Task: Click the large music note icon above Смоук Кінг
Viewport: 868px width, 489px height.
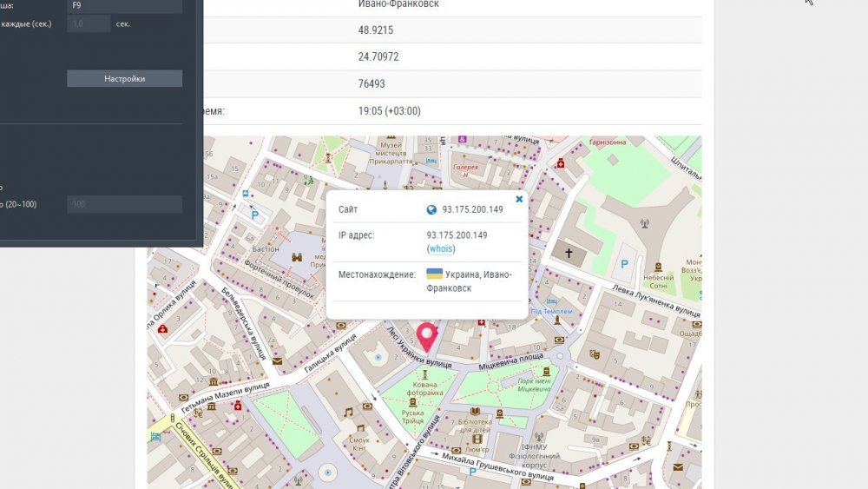Action: pos(348,412)
